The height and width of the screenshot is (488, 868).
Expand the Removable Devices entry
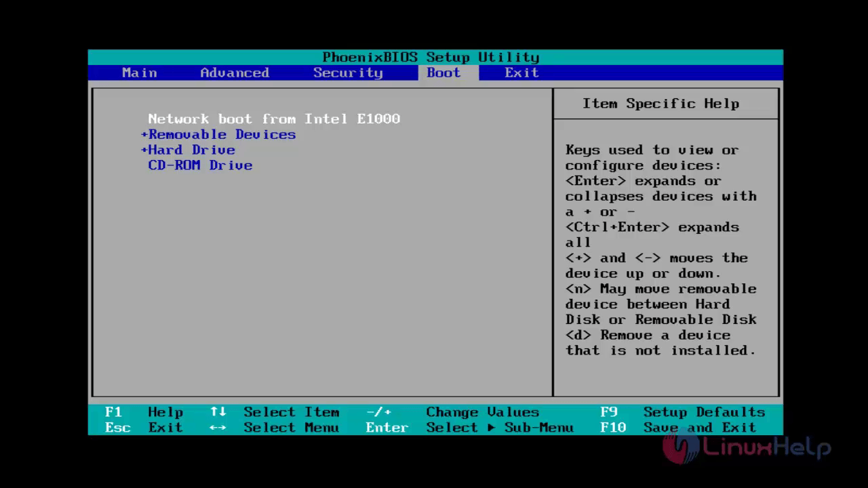coord(218,134)
